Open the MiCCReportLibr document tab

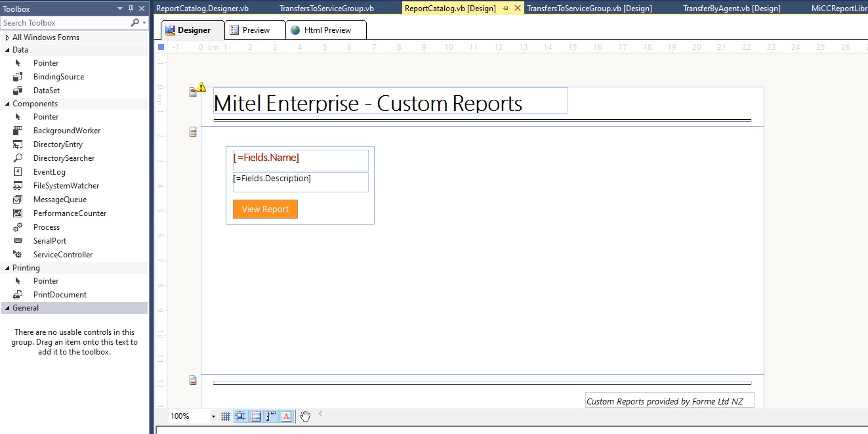[x=838, y=9]
